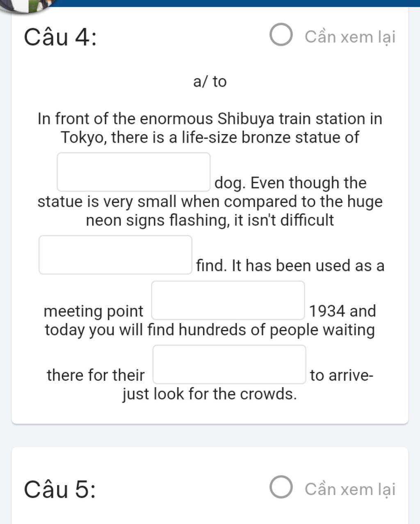Click the blank before the word dog
420x524 pixels.
click(x=134, y=172)
